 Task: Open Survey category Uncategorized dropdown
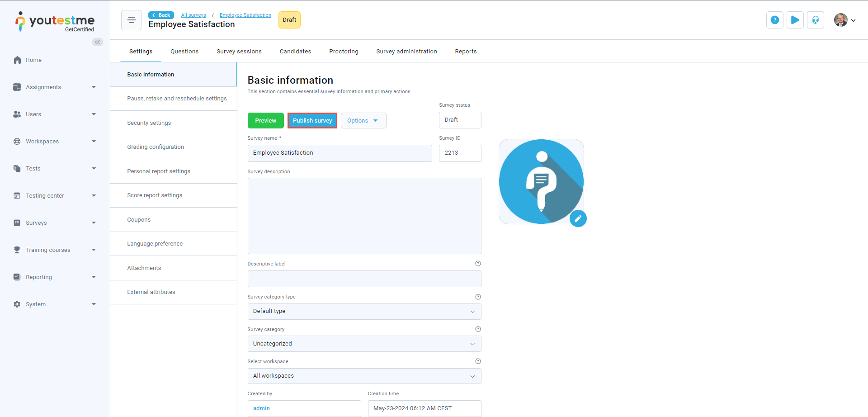364,344
